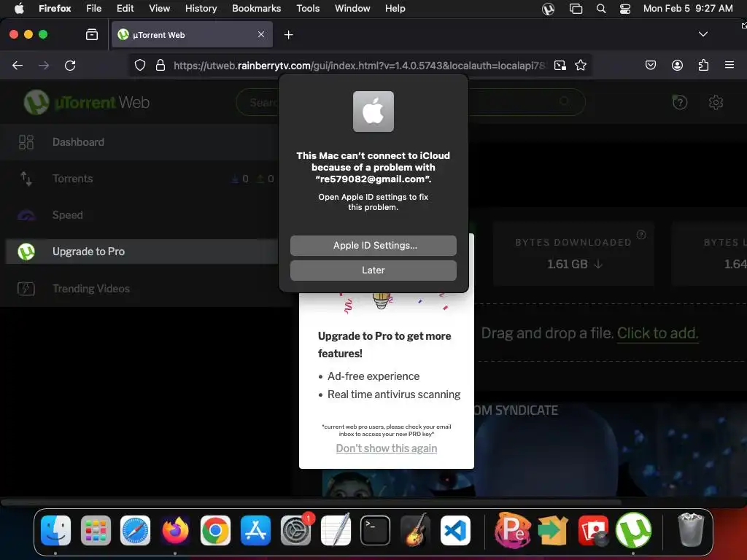This screenshot has width=747, height=560.
Task: Open App Store from the Dock
Action: coord(255,530)
